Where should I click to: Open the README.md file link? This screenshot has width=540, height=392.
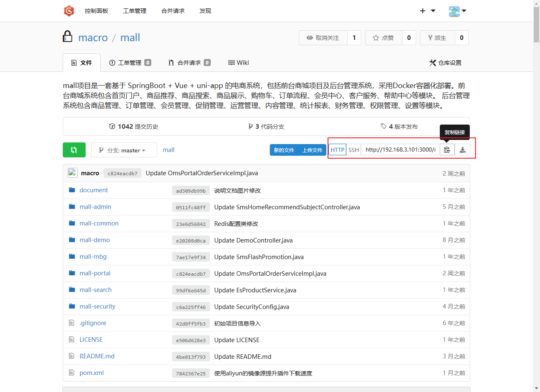[97, 356]
